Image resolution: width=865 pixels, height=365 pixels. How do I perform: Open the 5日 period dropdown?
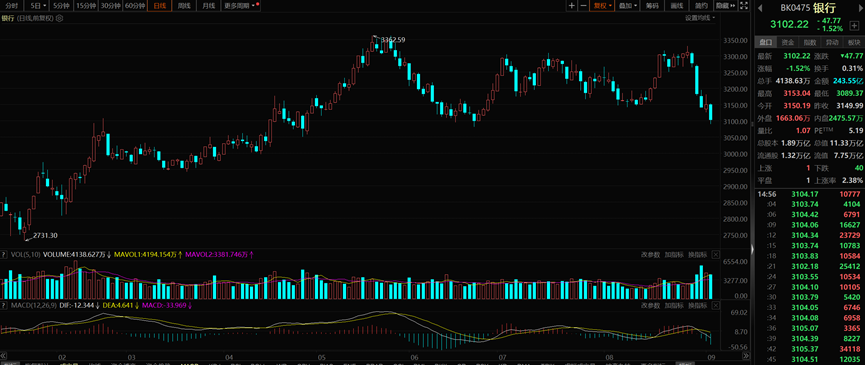pos(38,6)
